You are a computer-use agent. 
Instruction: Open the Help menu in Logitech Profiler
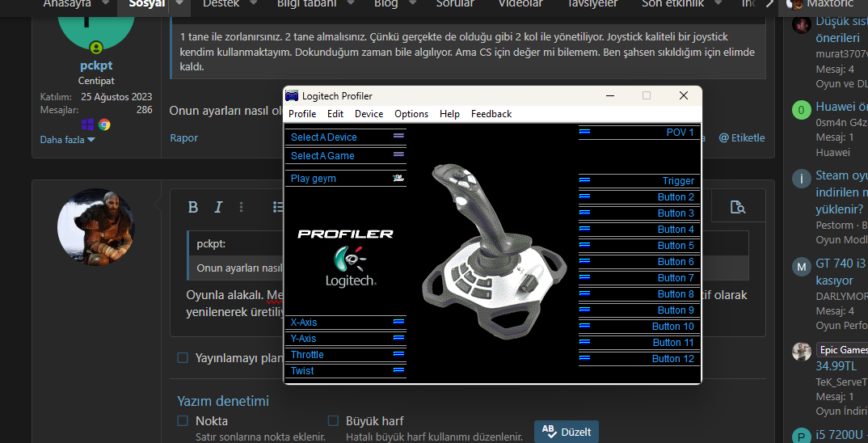tap(449, 113)
